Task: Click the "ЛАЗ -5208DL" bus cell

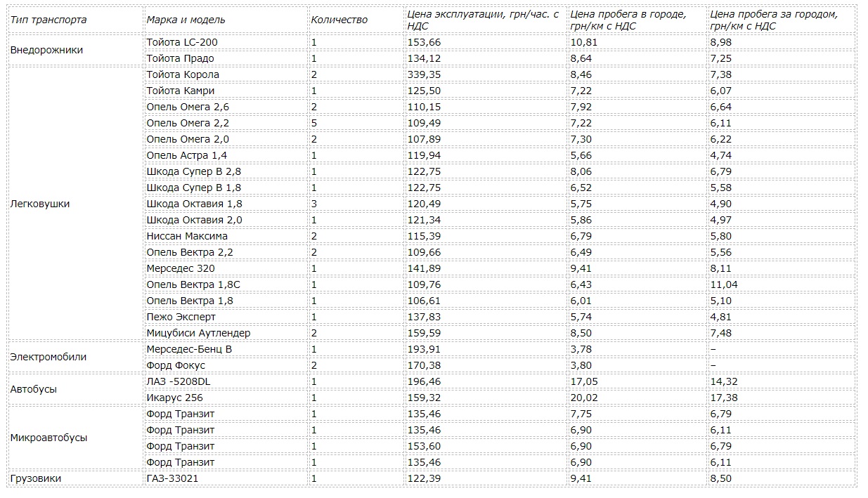Action: tap(179, 381)
